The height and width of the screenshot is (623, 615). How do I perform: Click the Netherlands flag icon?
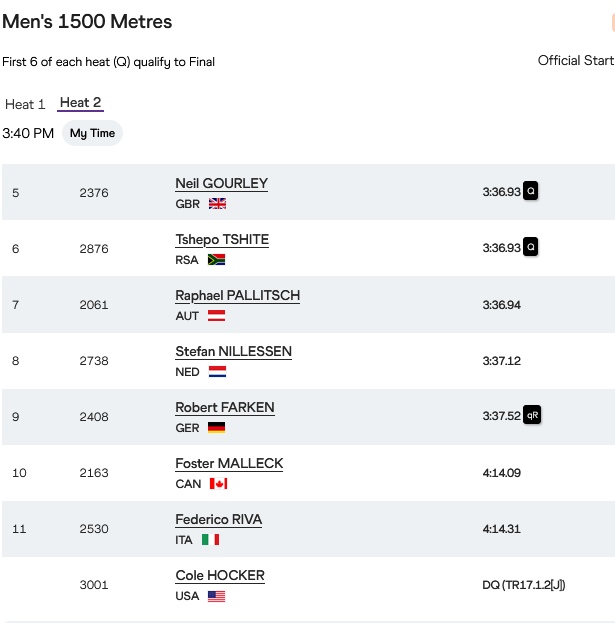coord(217,371)
